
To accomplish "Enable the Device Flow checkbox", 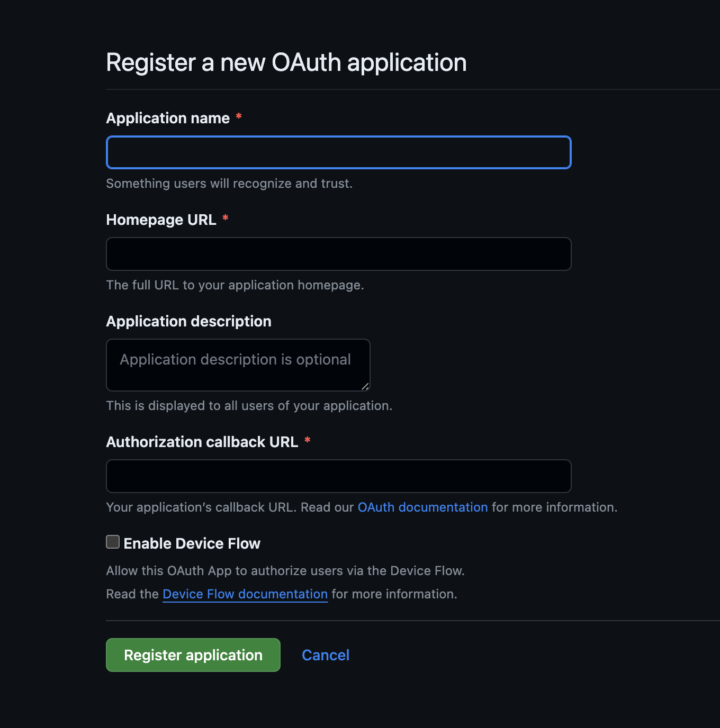I will (x=113, y=542).
